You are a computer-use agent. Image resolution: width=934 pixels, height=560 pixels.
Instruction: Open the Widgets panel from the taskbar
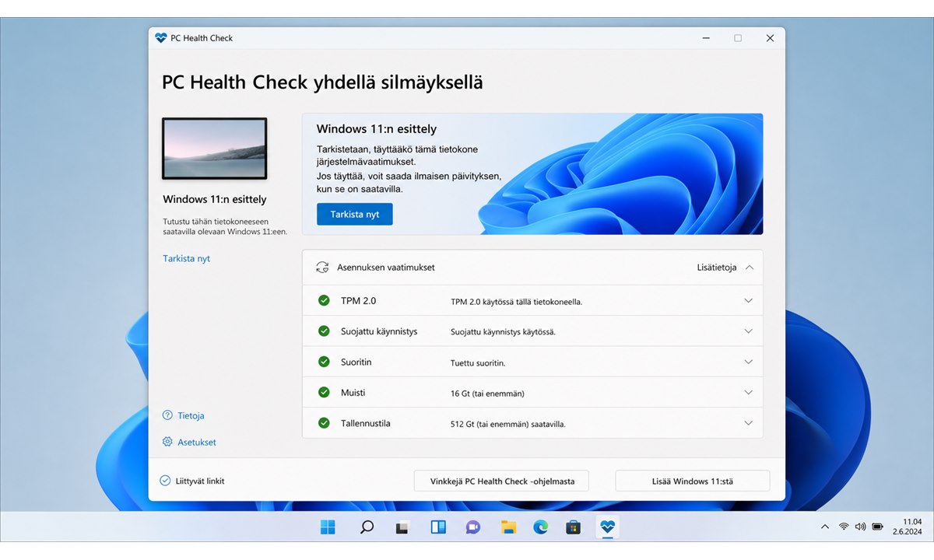point(438,527)
